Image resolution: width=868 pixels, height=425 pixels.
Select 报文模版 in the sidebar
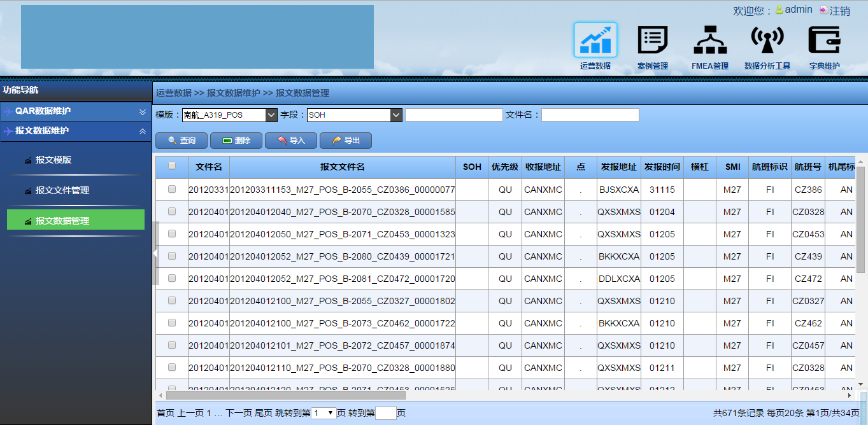(53, 160)
